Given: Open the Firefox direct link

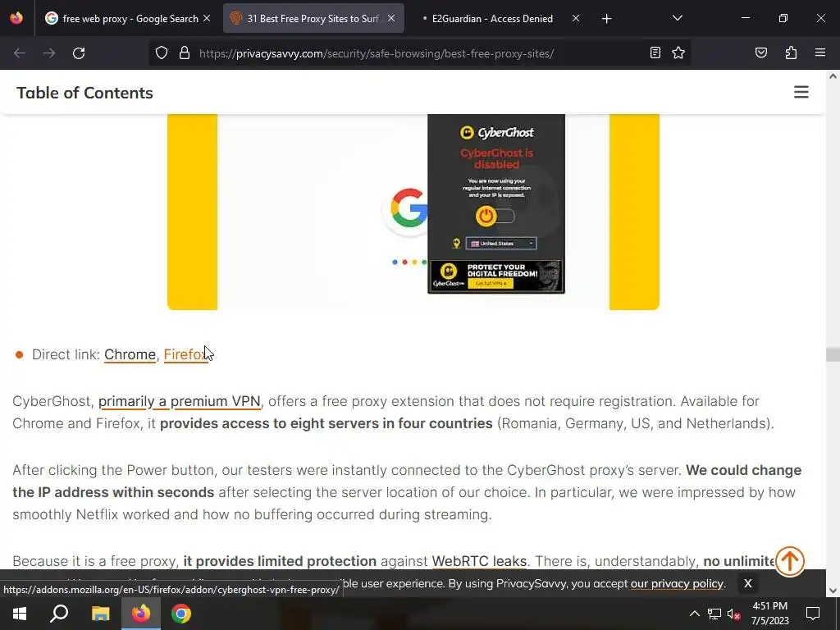Looking at the screenshot, I should 186,354.
